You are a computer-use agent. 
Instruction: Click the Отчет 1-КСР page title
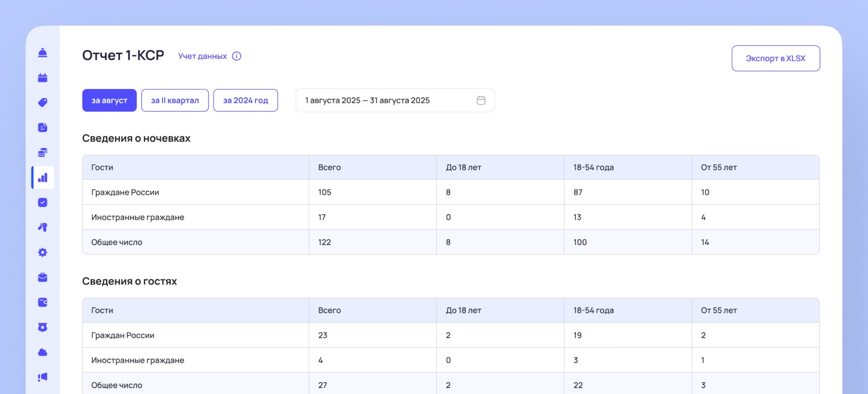pyautogui.click(x=124, y=56)
